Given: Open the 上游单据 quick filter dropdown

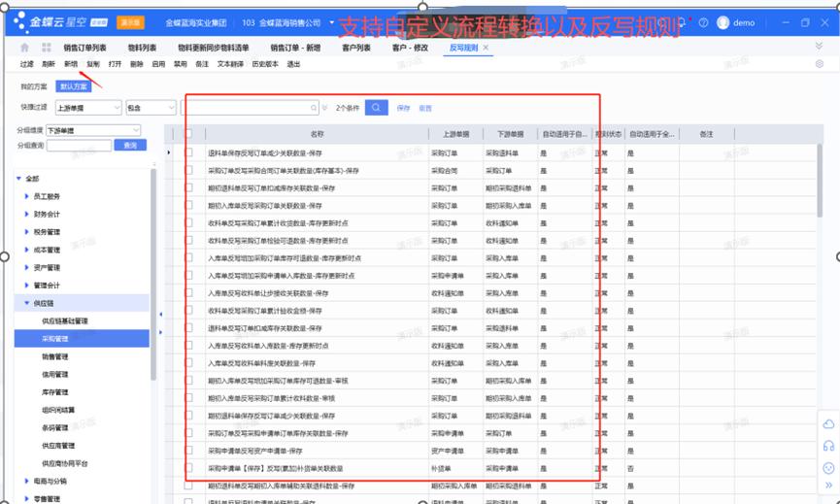Looking at the screenshot, I should [x=88, y=108].
